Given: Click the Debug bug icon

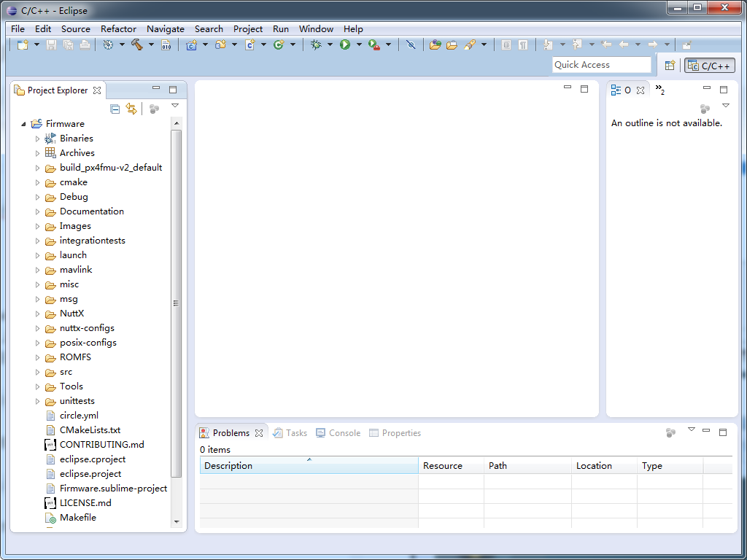Looking at the screenshot, I should click(x=316, y=44).
